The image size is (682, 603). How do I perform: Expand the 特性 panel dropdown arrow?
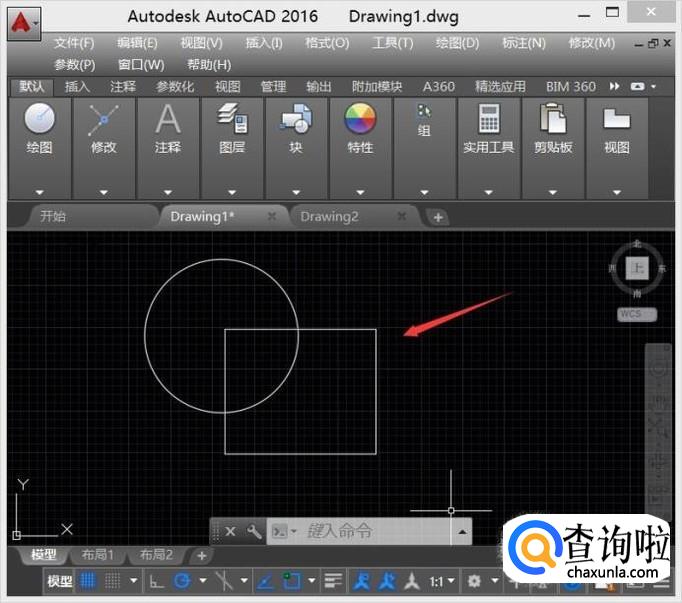(x=360, y=192)
